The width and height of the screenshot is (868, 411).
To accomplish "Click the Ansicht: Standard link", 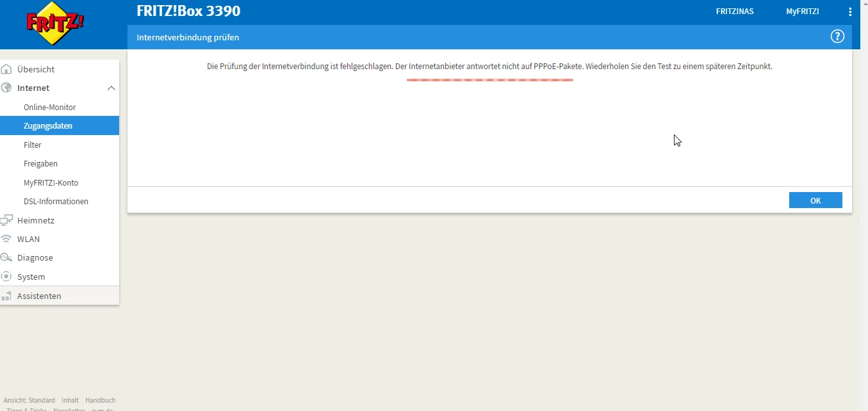I will click(29, 400).
